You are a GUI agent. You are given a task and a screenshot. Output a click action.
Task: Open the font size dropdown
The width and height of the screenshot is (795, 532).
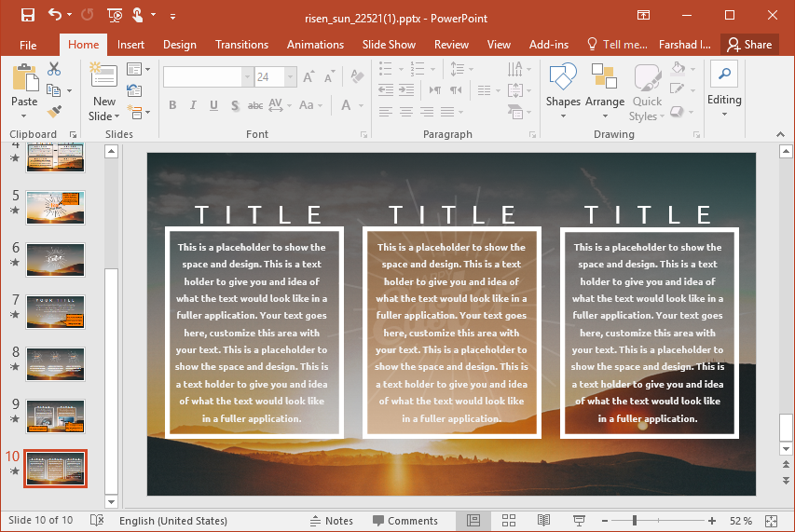point(291,77)
